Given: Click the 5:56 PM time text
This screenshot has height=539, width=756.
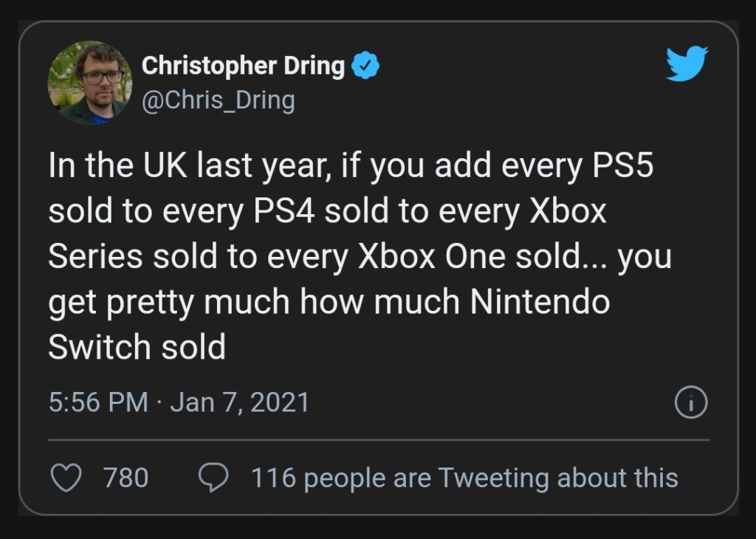Looking at the screenshot, I should pos(97,402).
